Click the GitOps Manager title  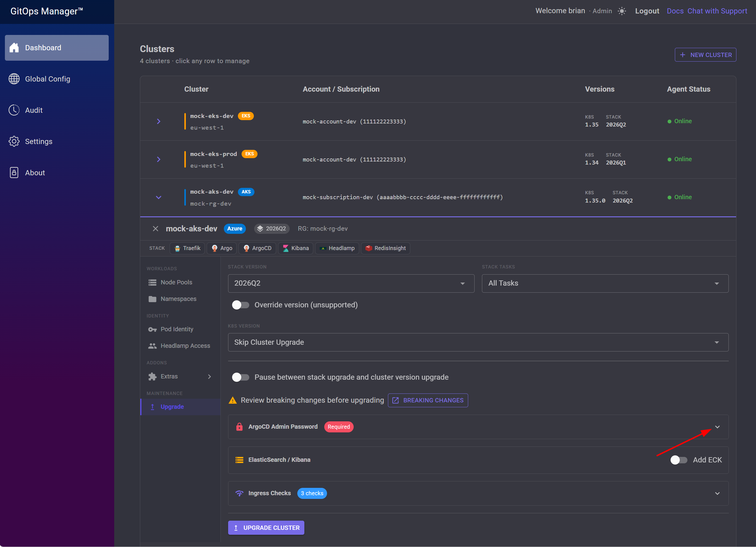(47, 11)
